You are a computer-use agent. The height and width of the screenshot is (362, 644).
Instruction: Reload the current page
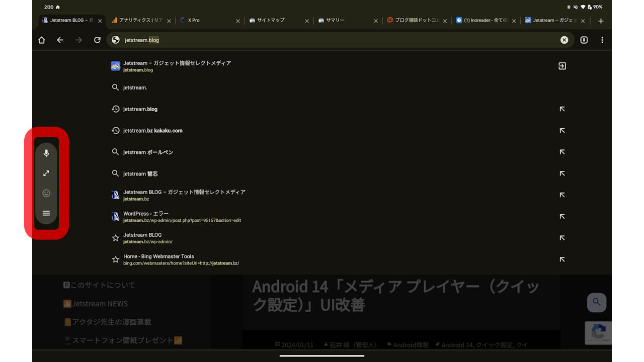click(x=97, y=40)
